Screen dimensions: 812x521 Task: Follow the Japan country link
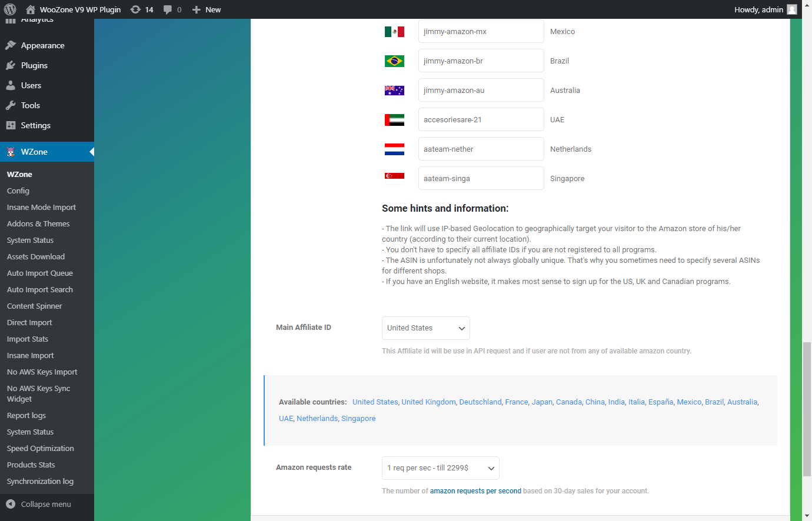coord(542,402)
